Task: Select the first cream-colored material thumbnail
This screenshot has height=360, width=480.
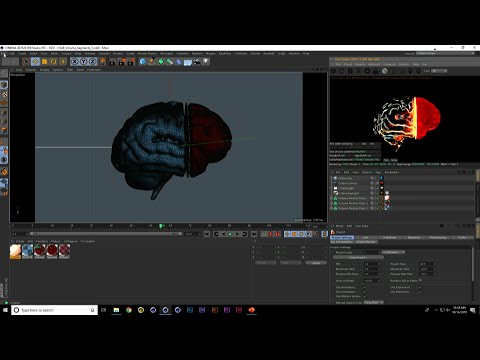Action: point(15,251)
